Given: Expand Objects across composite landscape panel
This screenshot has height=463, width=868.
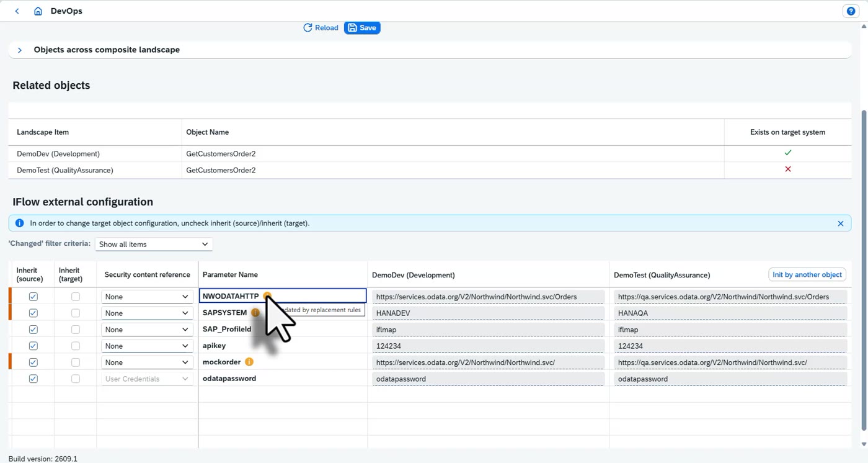Looking at the screenshot, I should pyautogui.click(x=19, y=50).
